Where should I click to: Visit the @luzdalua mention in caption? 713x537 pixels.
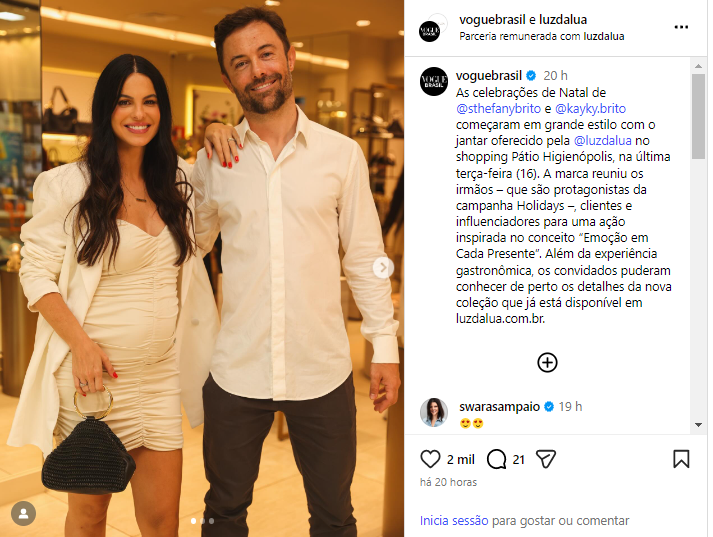point(603,141)
